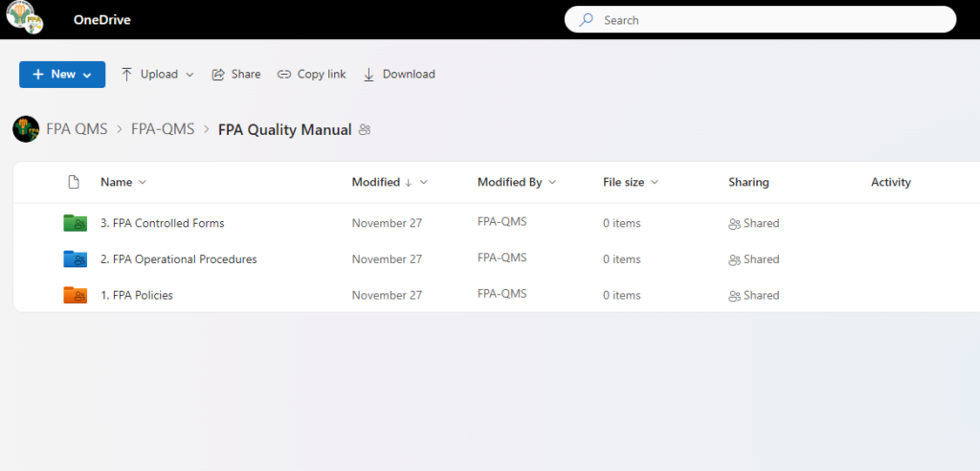The width and height of the screenshot is (980, 471).
Task: Open the blue FPA Operational Procedures folder icon
Action: tap(75, 259)
